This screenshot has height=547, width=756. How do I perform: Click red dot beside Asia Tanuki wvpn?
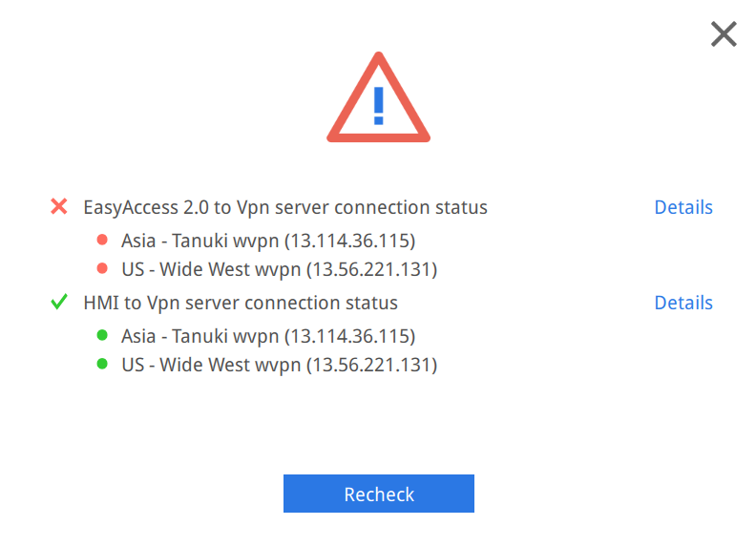[102, 240]
